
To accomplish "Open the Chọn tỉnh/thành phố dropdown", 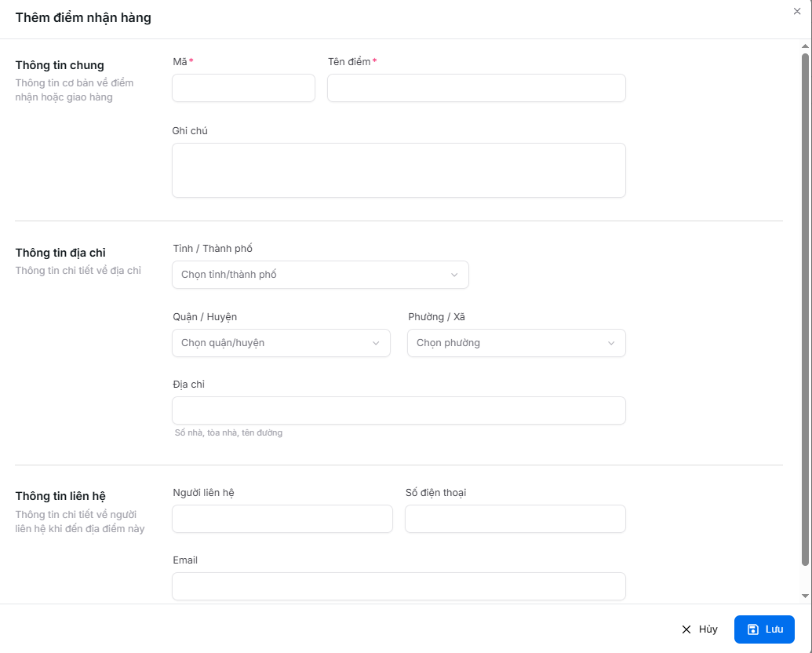I will pos(320,275).
